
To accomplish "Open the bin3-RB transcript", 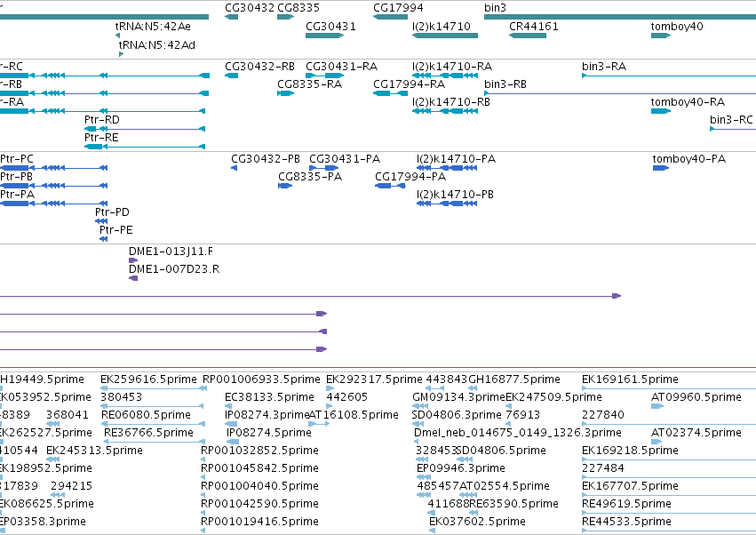I will 620,93.
